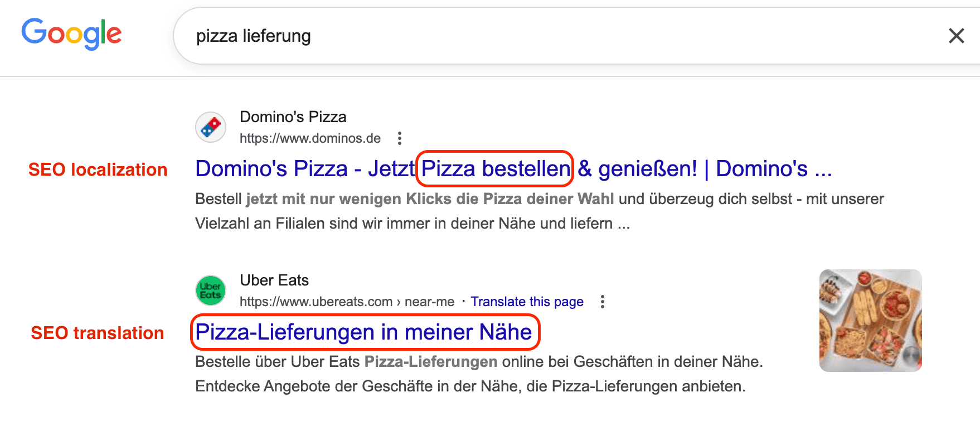Screen dimensions: 980x426
Task: Click the bold "Pizza-Lieferungen" snippet text
Action: pos(429,361)
